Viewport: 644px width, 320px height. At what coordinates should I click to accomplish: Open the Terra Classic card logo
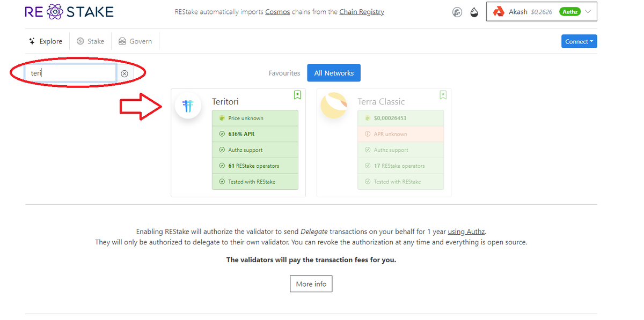point(334,106)
